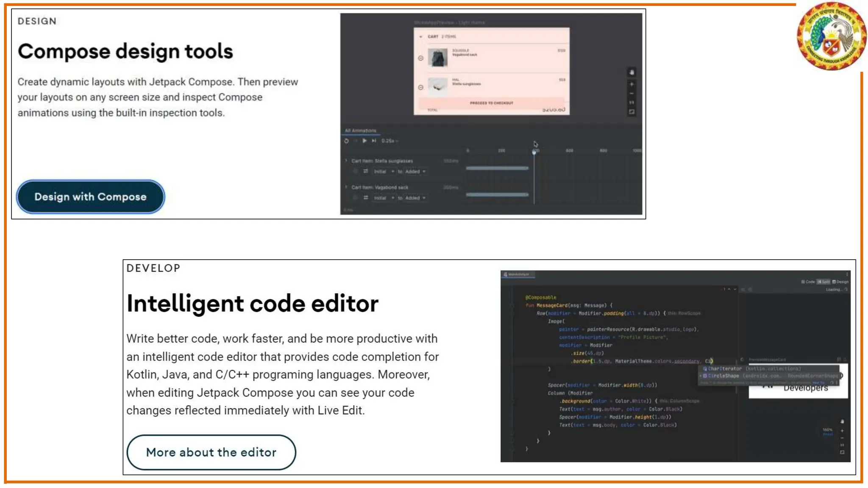Enable Split view mode in the editor

click(x=823, y=282)
